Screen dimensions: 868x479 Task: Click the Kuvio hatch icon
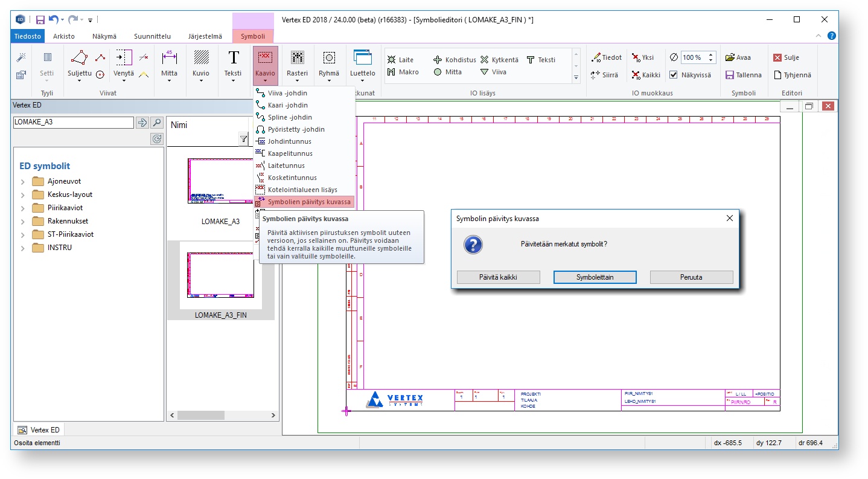pos(201,58)
